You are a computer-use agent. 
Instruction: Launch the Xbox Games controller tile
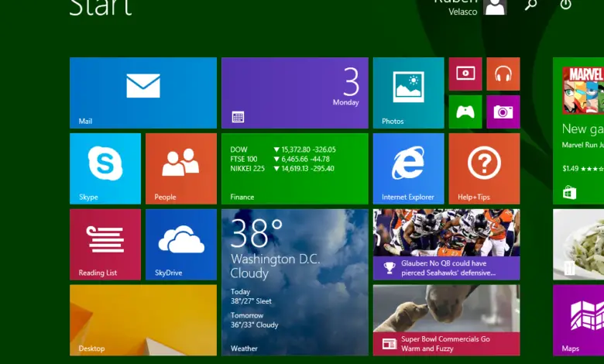[465, 112]
